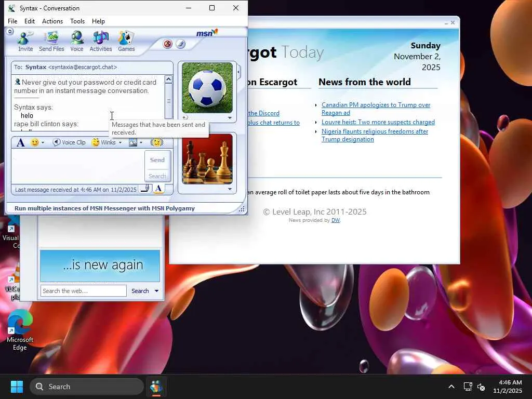Click the MSN butterfly logo
532x399 pixels.
click(x=207, y=33)
